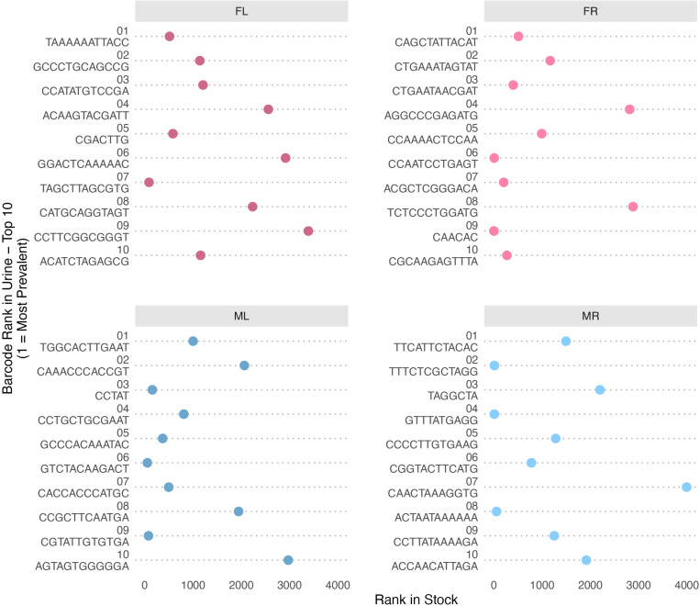Click the 2000 tick label below ML panel

[x=240, y=585]
